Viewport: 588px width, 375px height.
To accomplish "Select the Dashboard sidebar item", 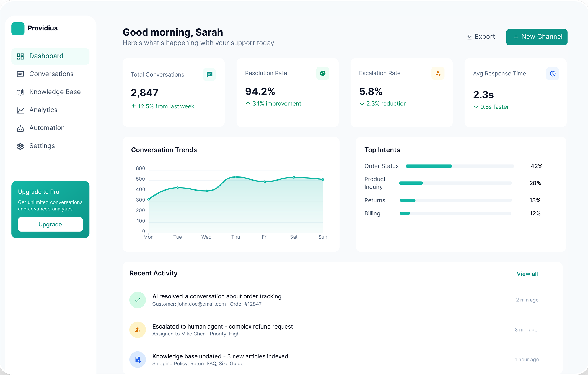I will (50, 56).
